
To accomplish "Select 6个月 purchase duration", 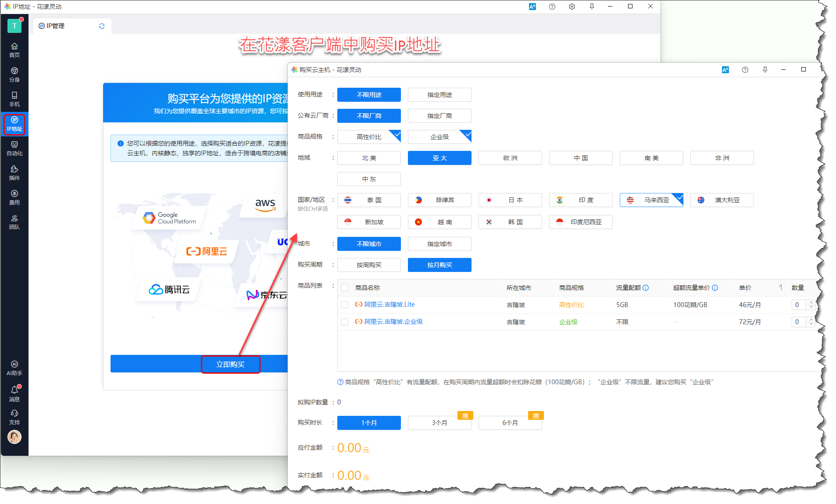I will [x=510, y=423].
